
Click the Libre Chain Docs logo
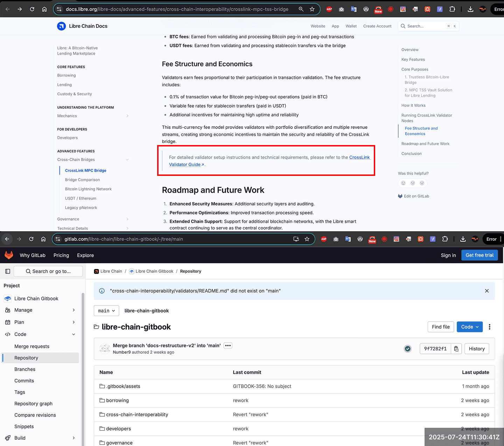(x=61, y=26)
